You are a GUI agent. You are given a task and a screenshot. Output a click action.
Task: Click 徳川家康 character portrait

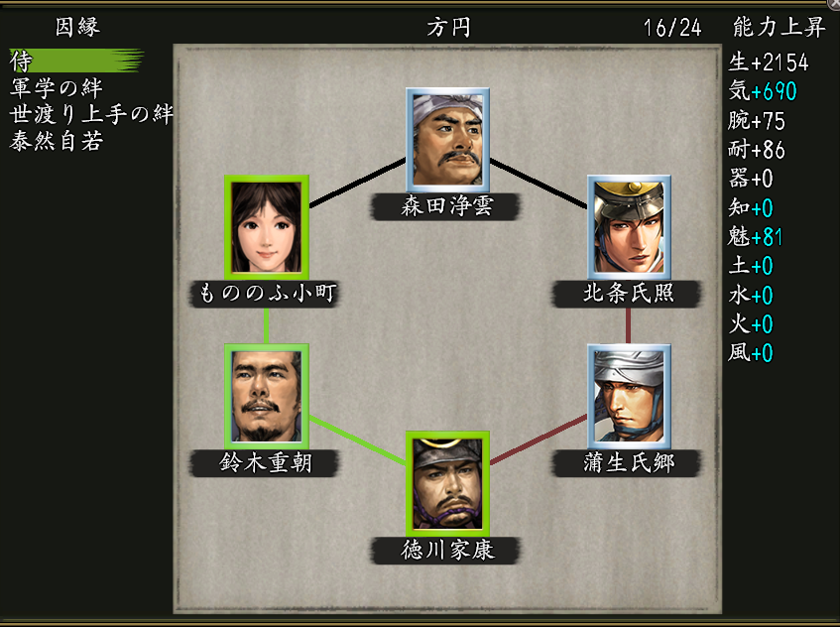tap(448, 483)
